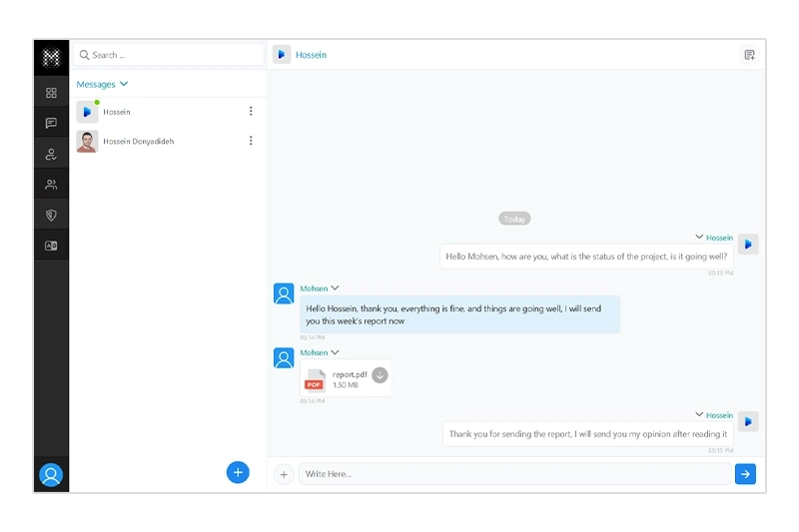The height and width of the screenshot is (532, 799).
Task: Open the dashboard grid icon in sidebar
Action: pyautogui.click(x=51, y=93)
